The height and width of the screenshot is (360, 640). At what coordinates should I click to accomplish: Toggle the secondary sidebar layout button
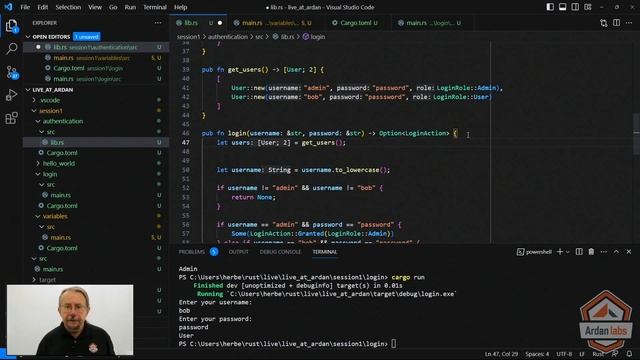pyautogui.click(x=575, y=7)
